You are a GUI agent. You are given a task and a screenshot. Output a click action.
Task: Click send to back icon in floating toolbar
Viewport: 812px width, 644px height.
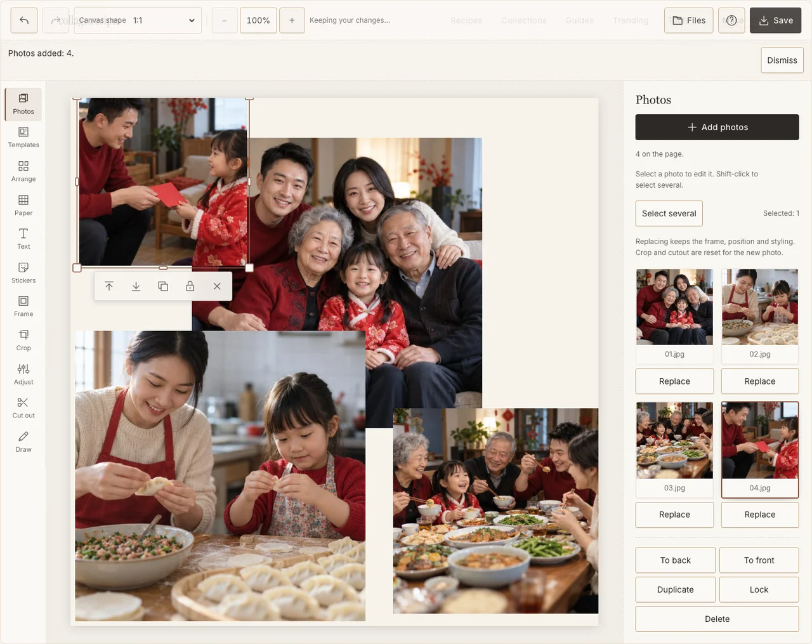pos(136,286)
